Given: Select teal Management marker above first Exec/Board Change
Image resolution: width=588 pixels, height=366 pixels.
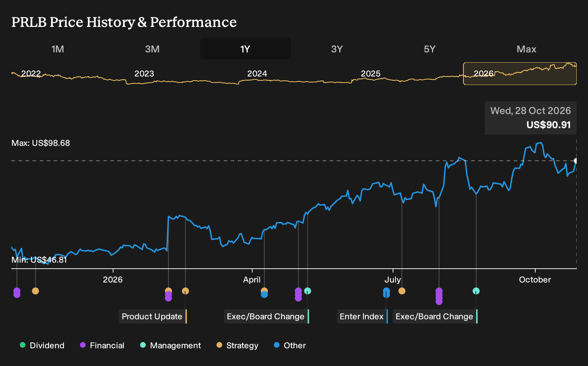Looking at the screenshot, I should click(x=308, y=291).
